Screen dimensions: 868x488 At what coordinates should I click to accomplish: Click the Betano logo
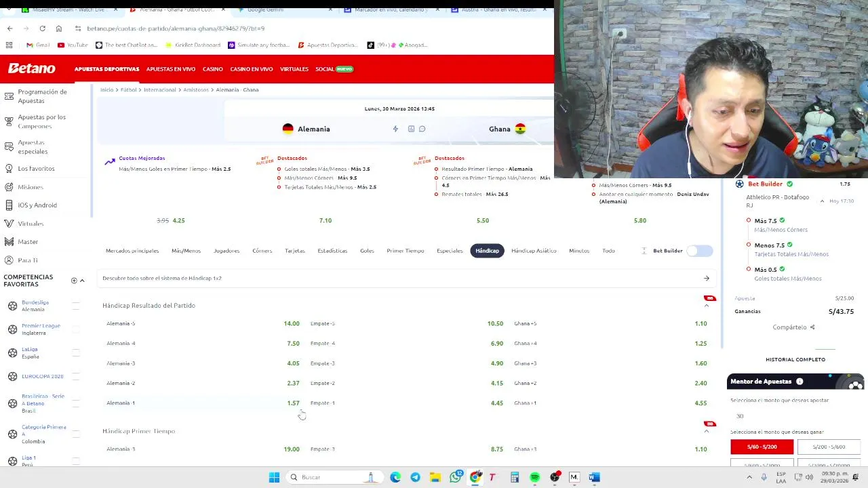[x=31, y=68]
